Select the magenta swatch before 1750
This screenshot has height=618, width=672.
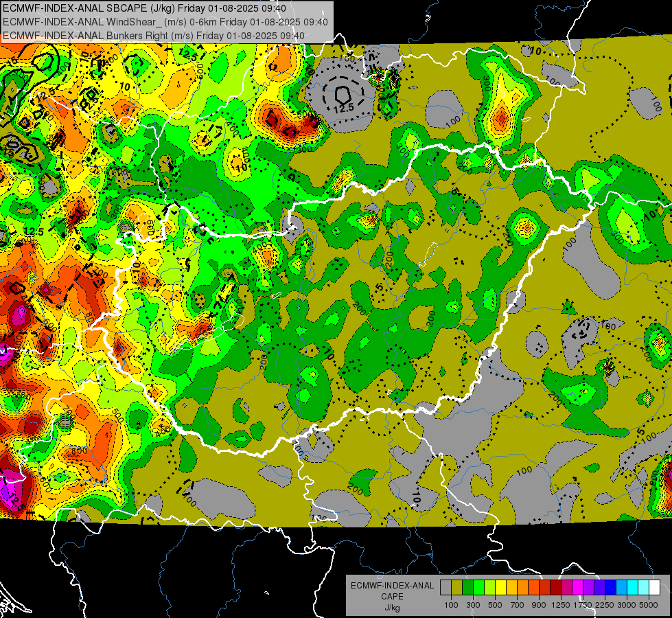pos(578,587)
